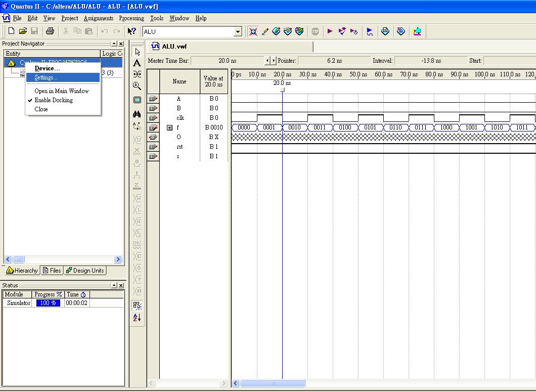The image size is (536, 392).
Task: Expand the f signal bus group
Action: tap(170, 127)
